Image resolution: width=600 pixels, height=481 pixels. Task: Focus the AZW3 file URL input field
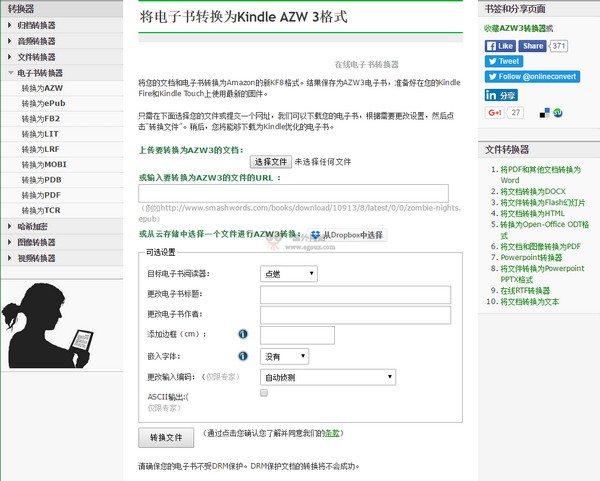tap(293, 193)
